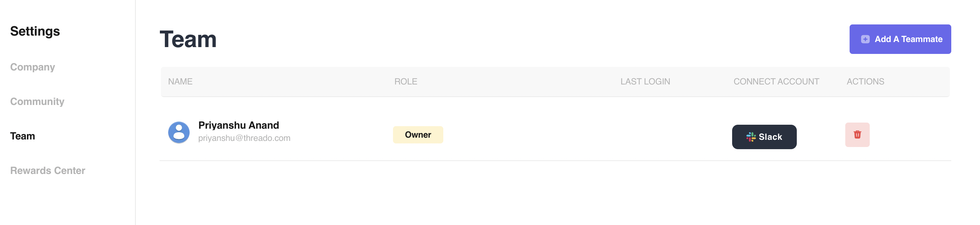Click the Slack logo icon
This screenshot has width=980, height=225.
coord(750,137)
